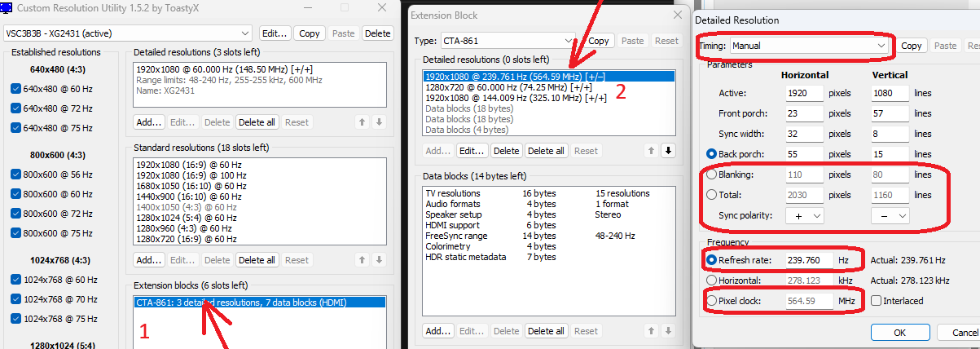Click the vertical Active lines field

(x=890, y=93)
